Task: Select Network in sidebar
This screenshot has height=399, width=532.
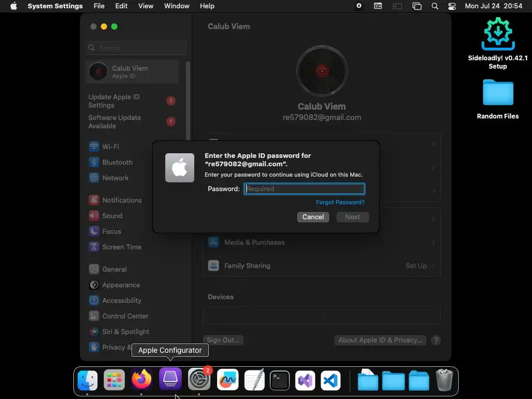Action: tap(115, 178)
